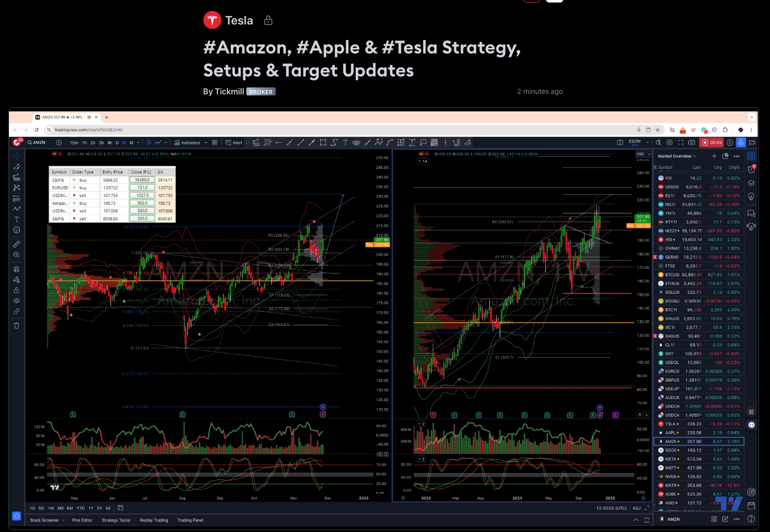Open the candlestick chart style icon

(149, 142)
